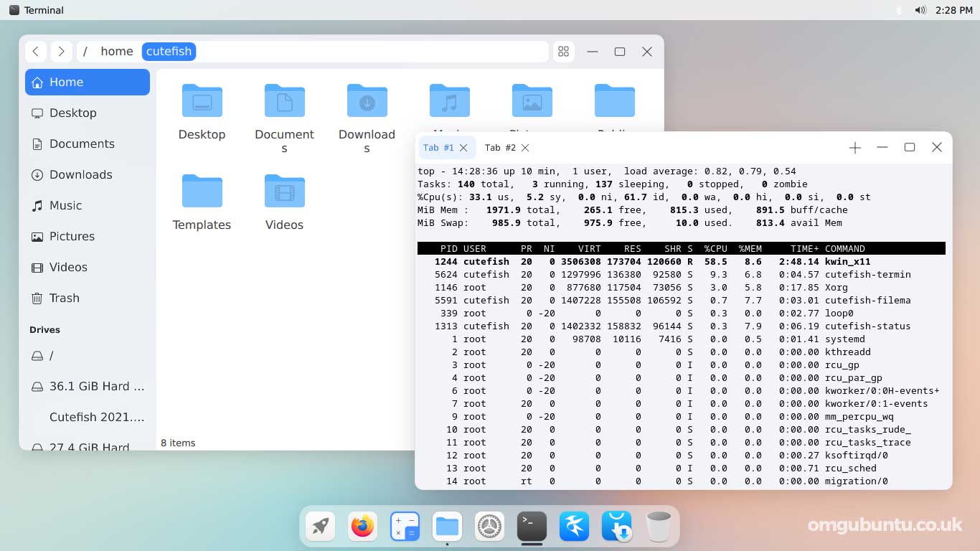This screenshot has height=551, width=980.
Task: Open the Terminal icon in the dock
Action: [532, 526]
